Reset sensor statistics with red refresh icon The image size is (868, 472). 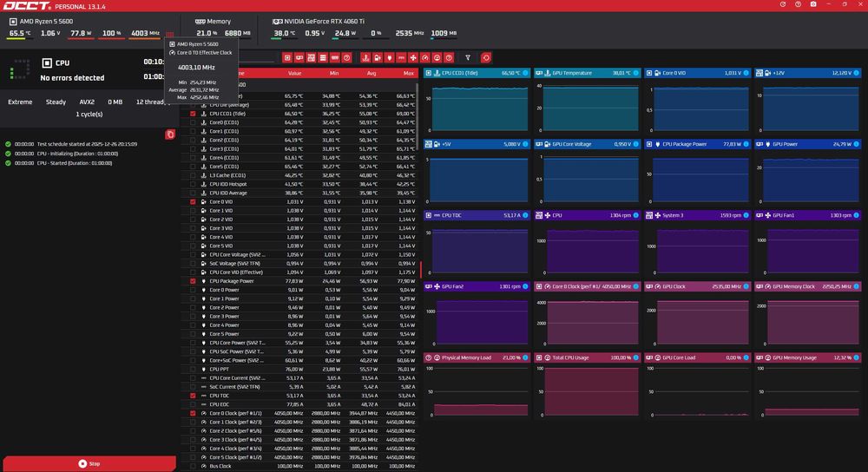click(486, 57)
